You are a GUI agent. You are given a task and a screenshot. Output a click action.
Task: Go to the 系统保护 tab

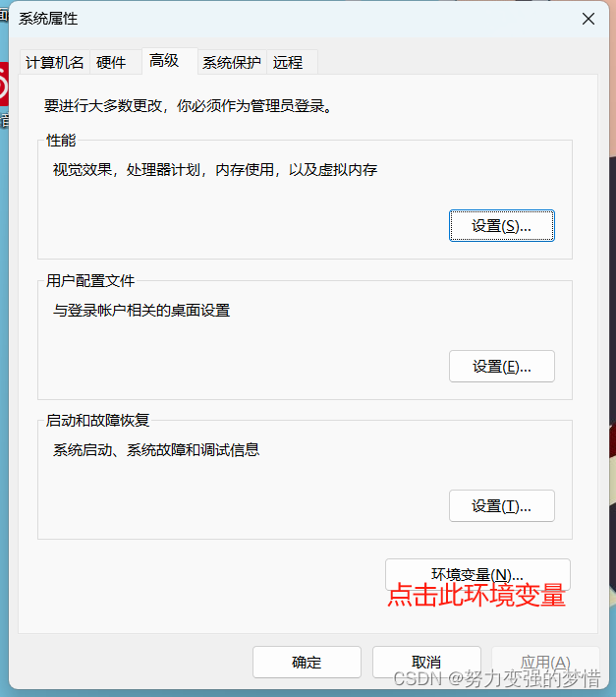232,62
